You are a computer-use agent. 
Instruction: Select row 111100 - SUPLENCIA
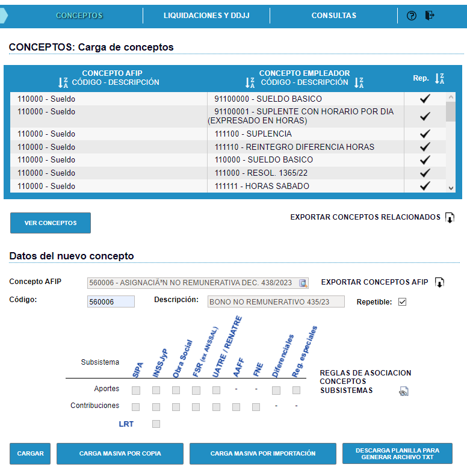(227, 134)
